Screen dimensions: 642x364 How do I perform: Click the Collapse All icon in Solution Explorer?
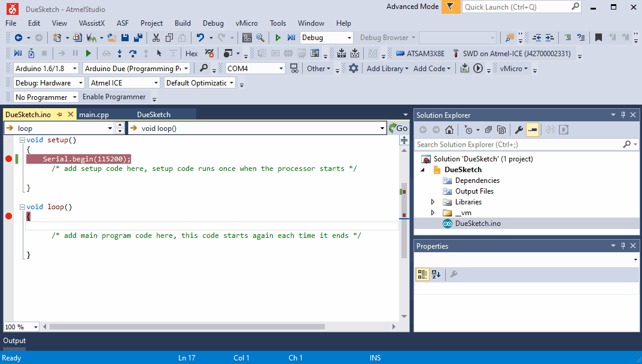pyautogui.click(x=488, y=130)
